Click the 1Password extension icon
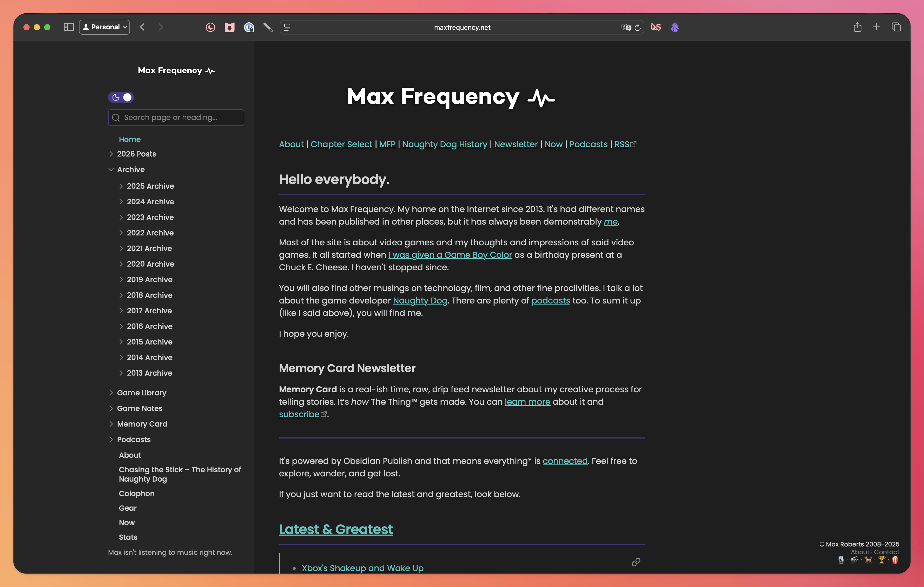Image resolution: width=924 pixels, height=587 pixels. [x=249, y=27]
